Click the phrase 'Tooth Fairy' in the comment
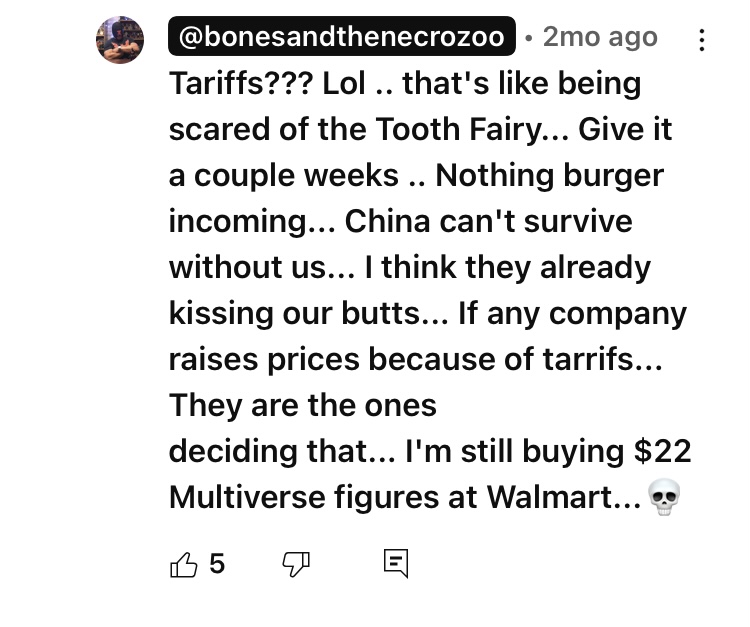The width and height of the screenshot is (750, 627). (459, 129)
